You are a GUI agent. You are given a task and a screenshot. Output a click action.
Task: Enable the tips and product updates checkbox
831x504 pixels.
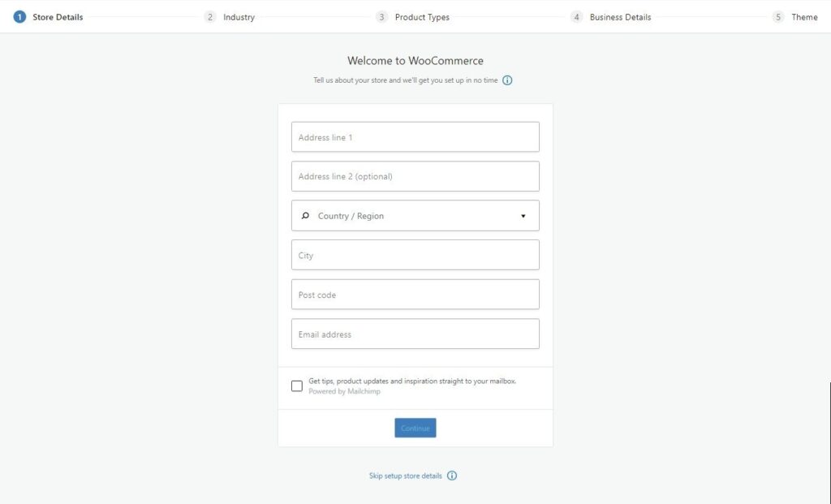click(x=297, y=386)
